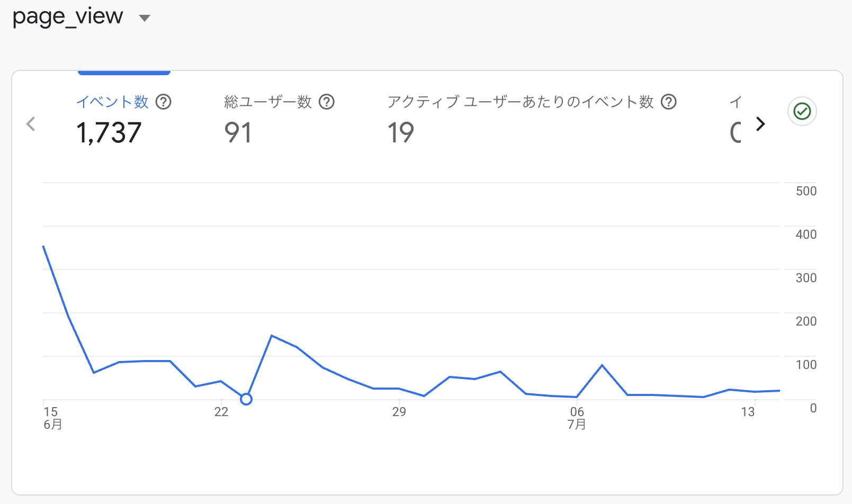The height and width of the screenshot is (504, 852).
Task: Open the page_view event dropdown arrow
Action: (x=144, y=18)
